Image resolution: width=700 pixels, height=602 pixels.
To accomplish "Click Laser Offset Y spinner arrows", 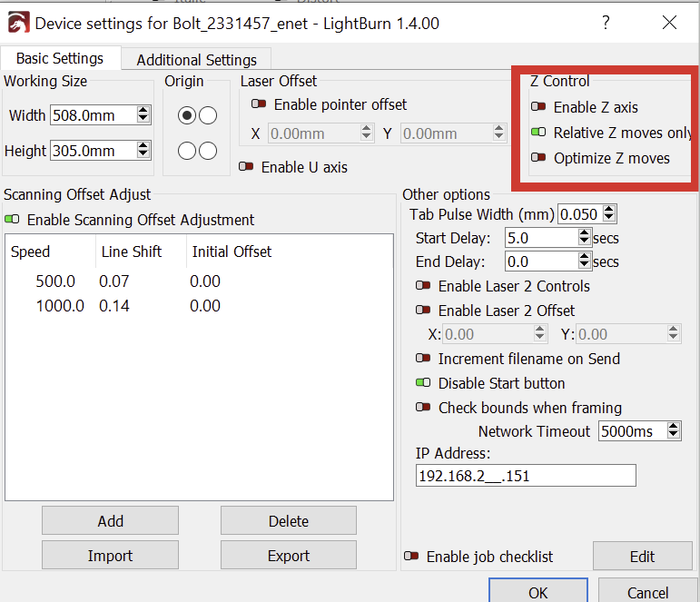I will click(498, 133).
